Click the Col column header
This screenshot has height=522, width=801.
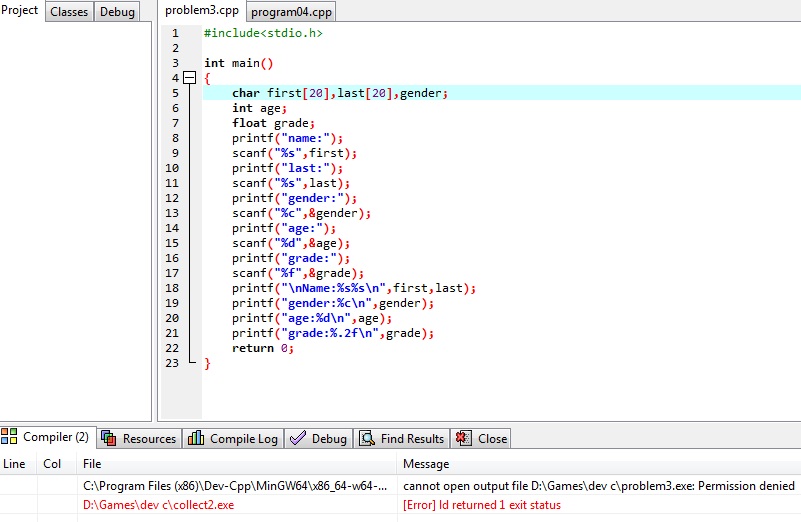(57, 464)
